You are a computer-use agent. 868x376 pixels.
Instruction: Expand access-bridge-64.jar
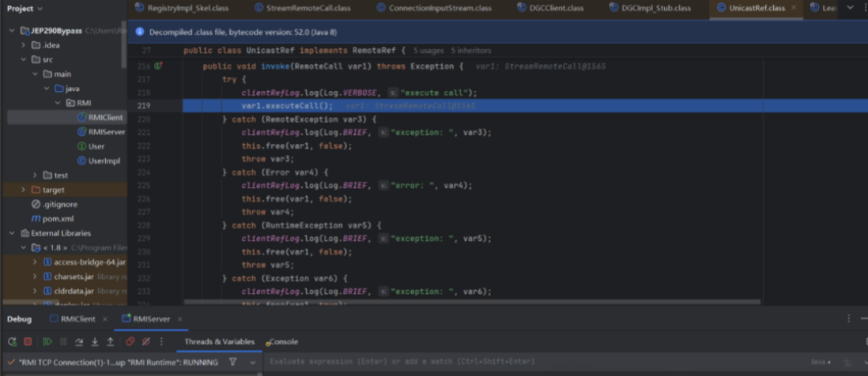[x=35, y=262]
